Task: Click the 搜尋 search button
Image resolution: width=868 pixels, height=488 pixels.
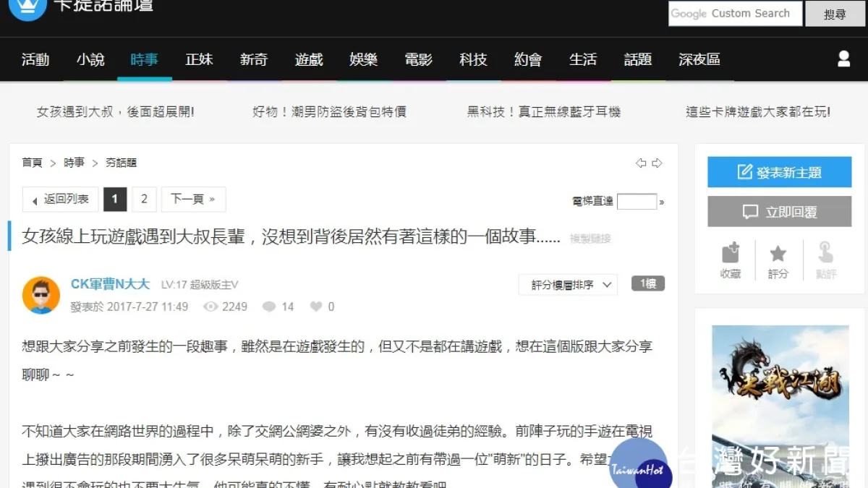Action: tap(835, 14)
